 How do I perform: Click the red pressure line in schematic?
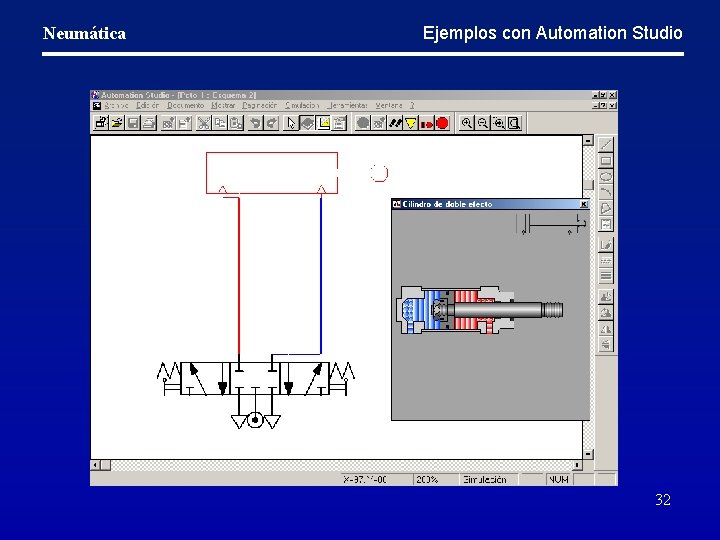pyautogui.click(x=239, y=276)
